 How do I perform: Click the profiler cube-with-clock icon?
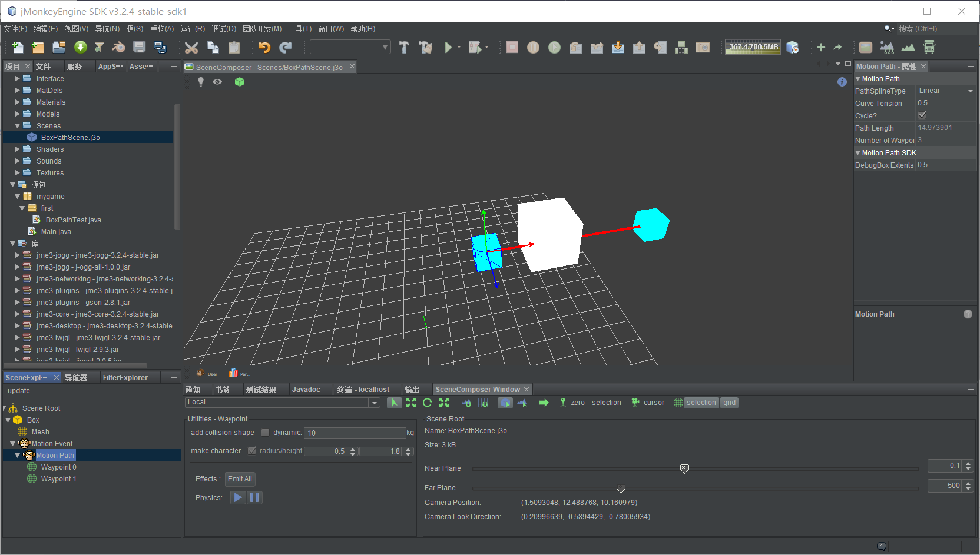pos(793,47)
